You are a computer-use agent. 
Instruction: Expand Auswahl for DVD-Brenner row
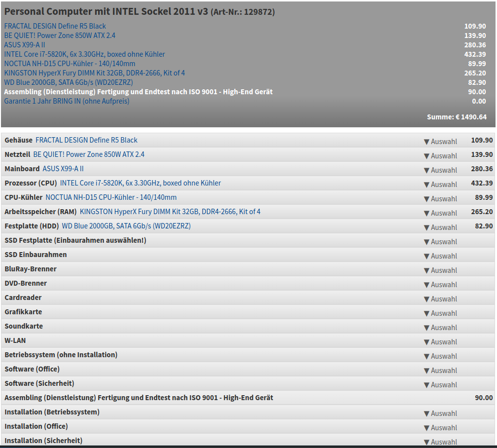[x=441, y=285]
